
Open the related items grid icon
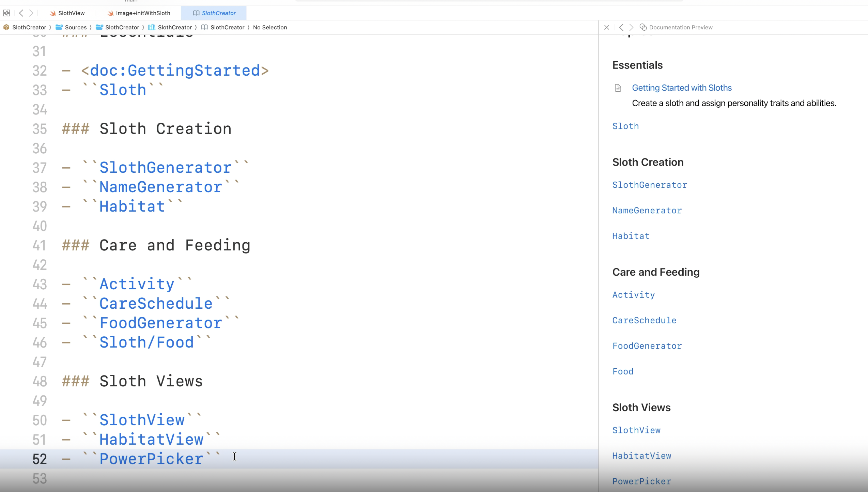6,13
